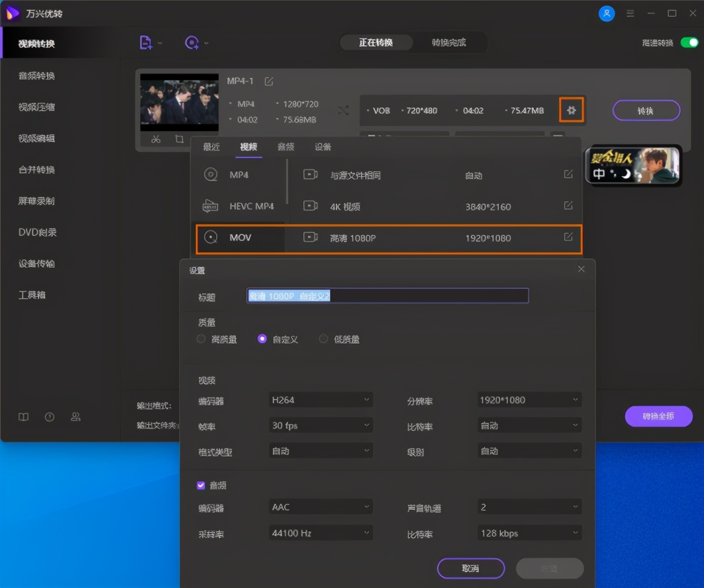The image size is (704, 588).
Task: Click the add files icon in toolbar
Action: [146, 42]
